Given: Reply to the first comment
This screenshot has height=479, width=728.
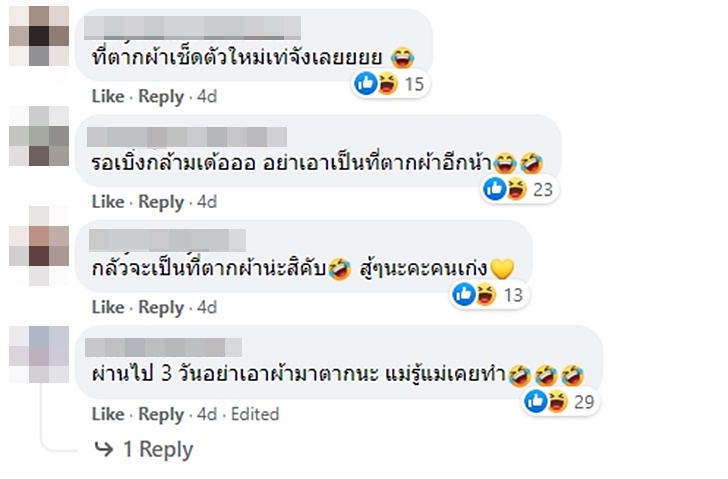Looking at the screenshot, I should (161, 97).
